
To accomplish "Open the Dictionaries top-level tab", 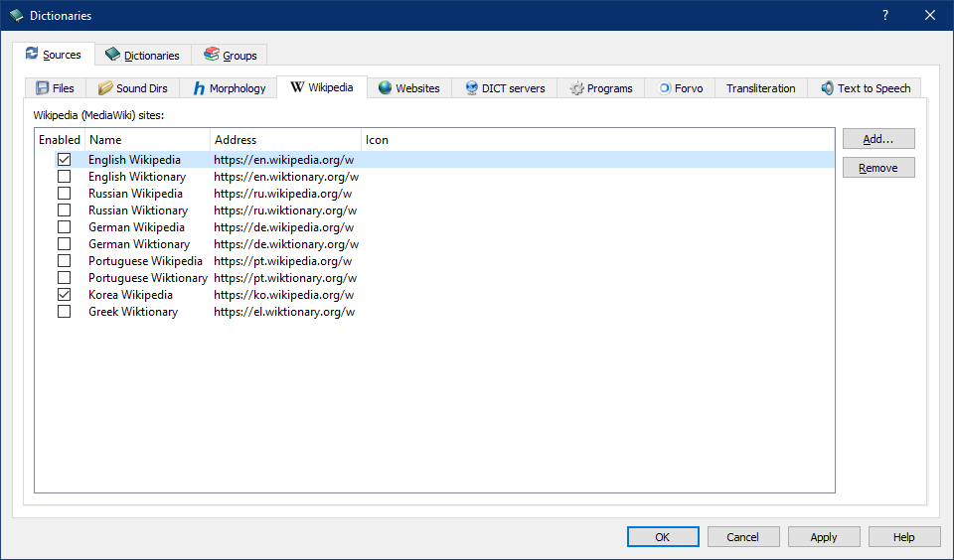I will 143,56.
